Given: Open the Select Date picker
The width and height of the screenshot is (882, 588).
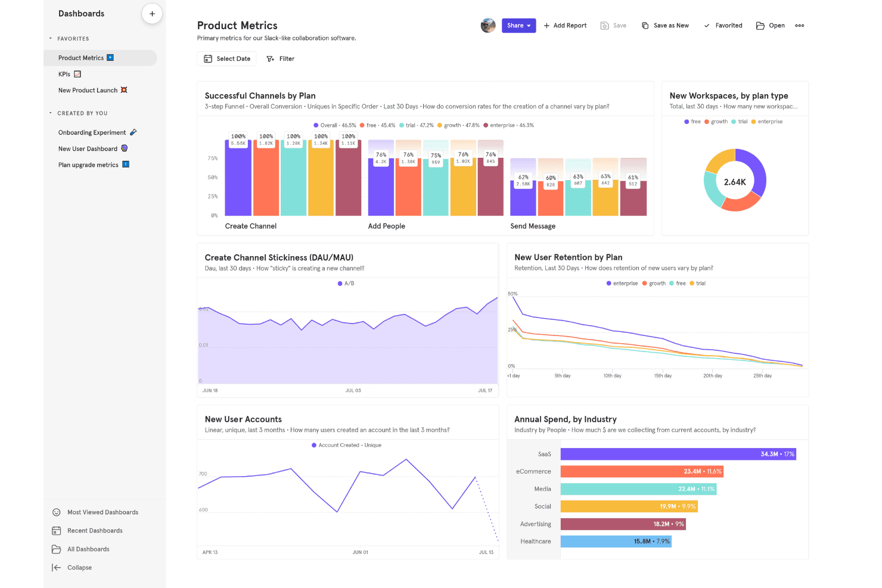Looking at the screenshot, I should tap(227, 58).
